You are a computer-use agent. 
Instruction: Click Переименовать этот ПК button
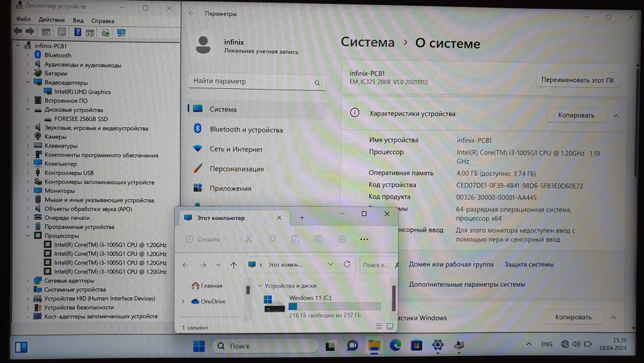(x=578, y=80)
